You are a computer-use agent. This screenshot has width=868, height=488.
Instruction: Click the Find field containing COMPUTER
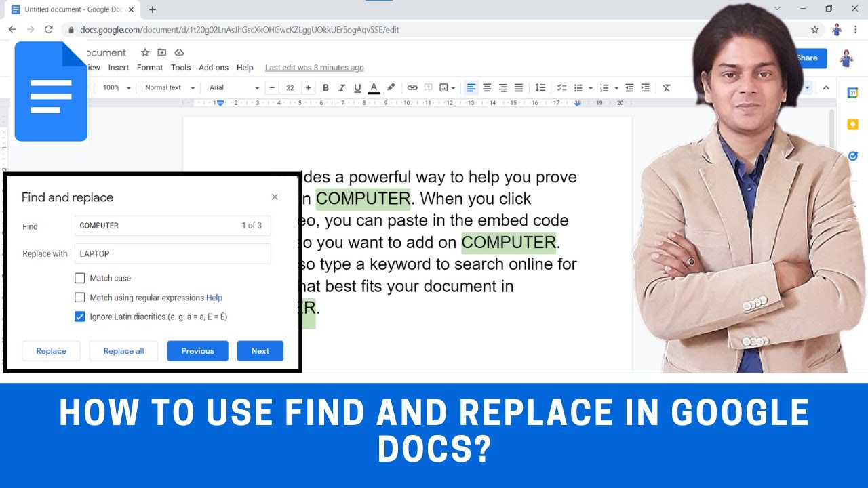pyautogui.click(x=173, y=226)
